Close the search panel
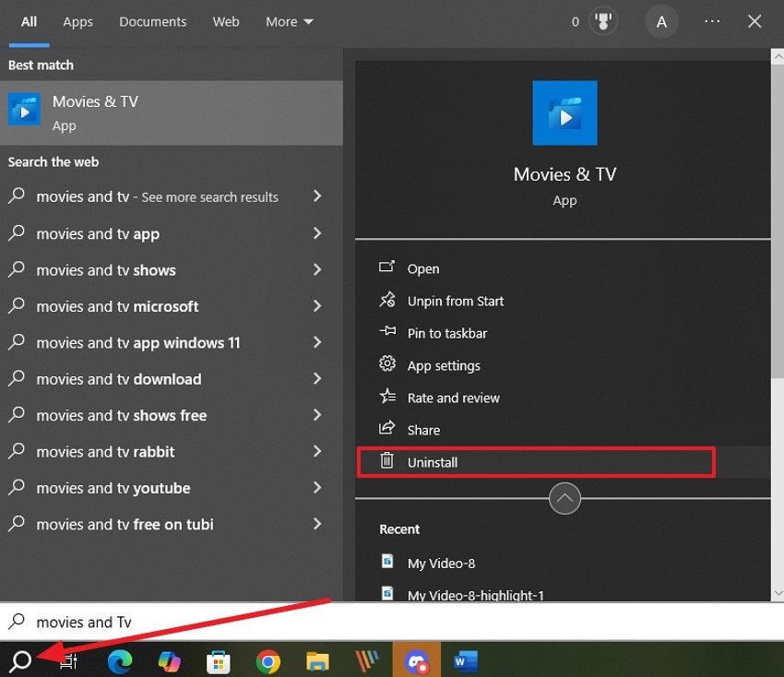This screenshot has height=677, width=784. (754, 21)
